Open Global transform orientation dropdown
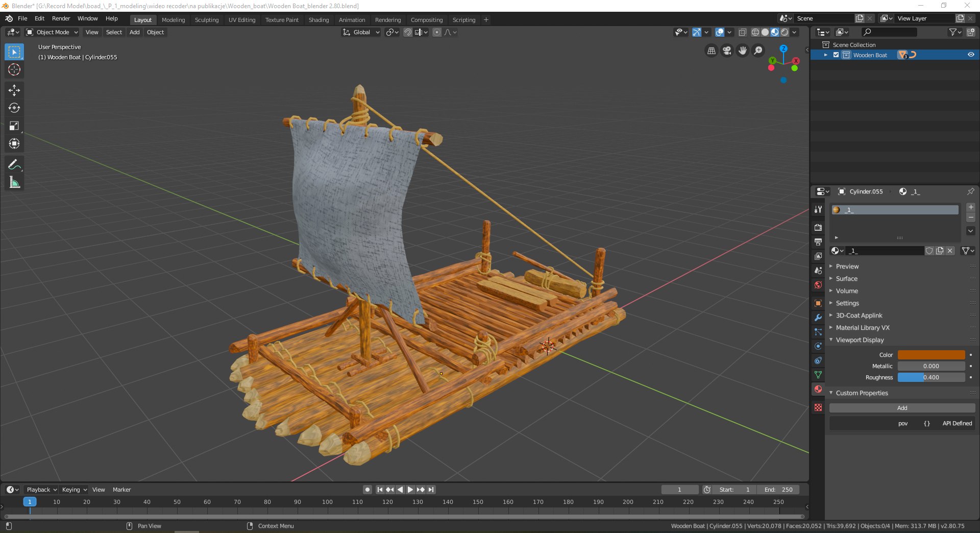 tap(361, 32)
